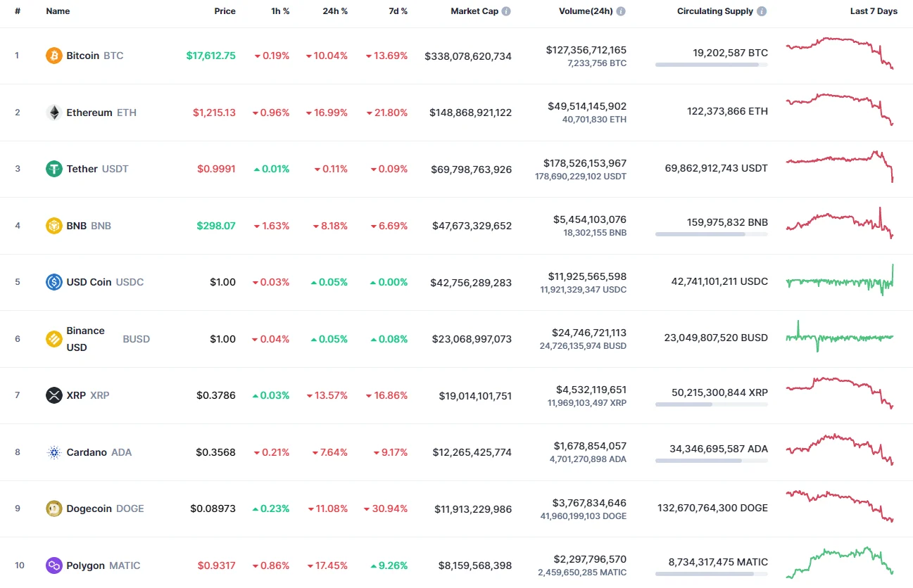Open the Circulating Supply info tooltip

[x=761, y=11]
